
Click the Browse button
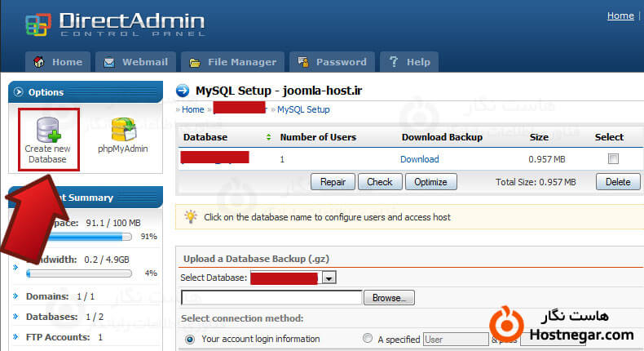pyautogui.click(x=389, y=297)
